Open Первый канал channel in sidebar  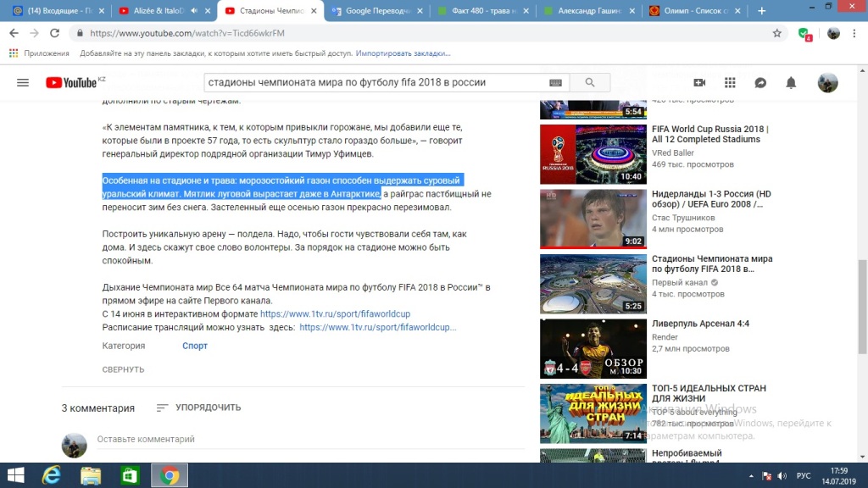pos(679,282)
